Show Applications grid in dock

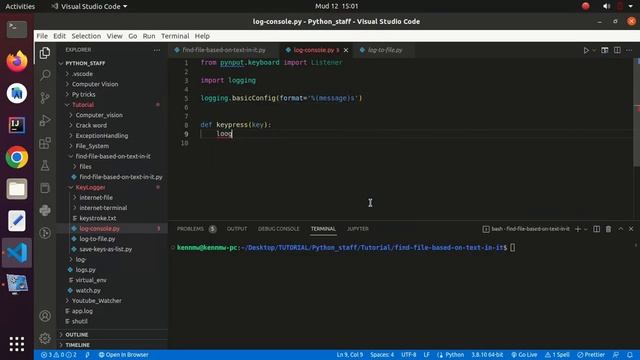coord(17,344)
